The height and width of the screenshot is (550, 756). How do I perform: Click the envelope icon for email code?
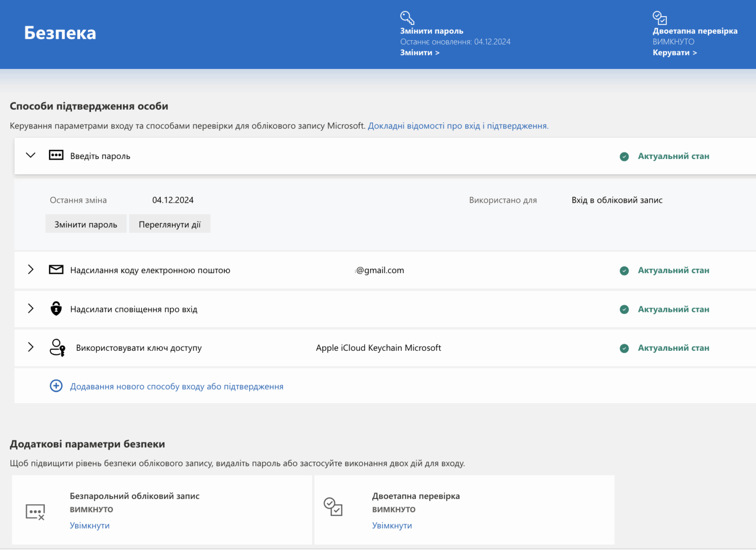[x=56, y=270]
